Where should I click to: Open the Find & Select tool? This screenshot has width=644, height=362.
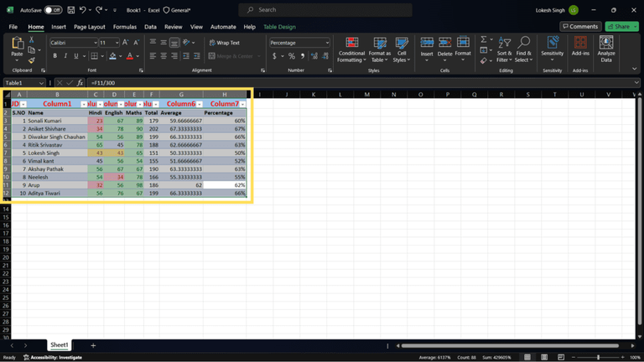point(522,49)
